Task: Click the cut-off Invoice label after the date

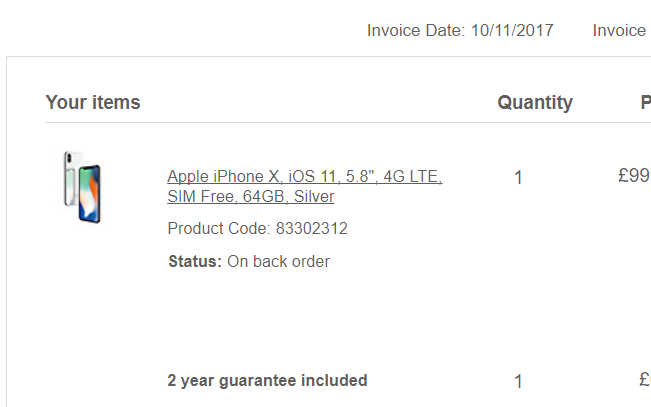Action: click(x=619, y=30)
